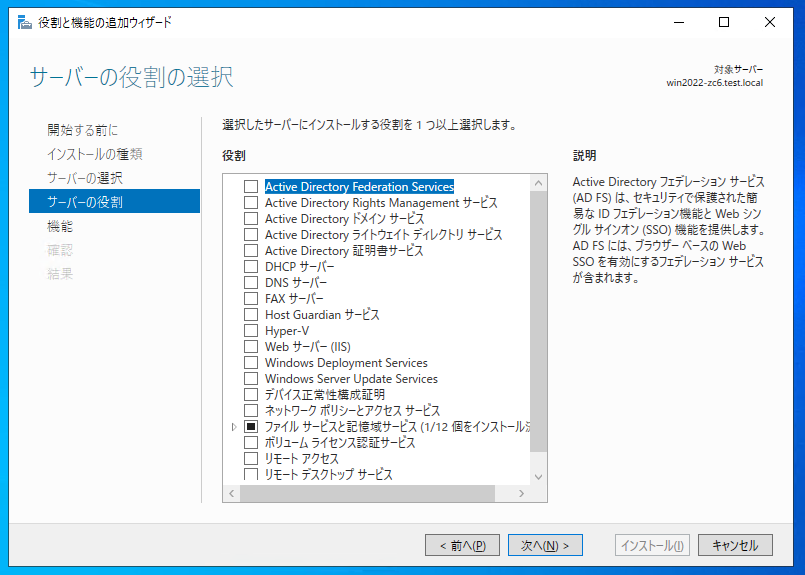
Task: Tick ネットワーク ポリシーとアクセス サービス checkbox
Action: tap(251, 410)
